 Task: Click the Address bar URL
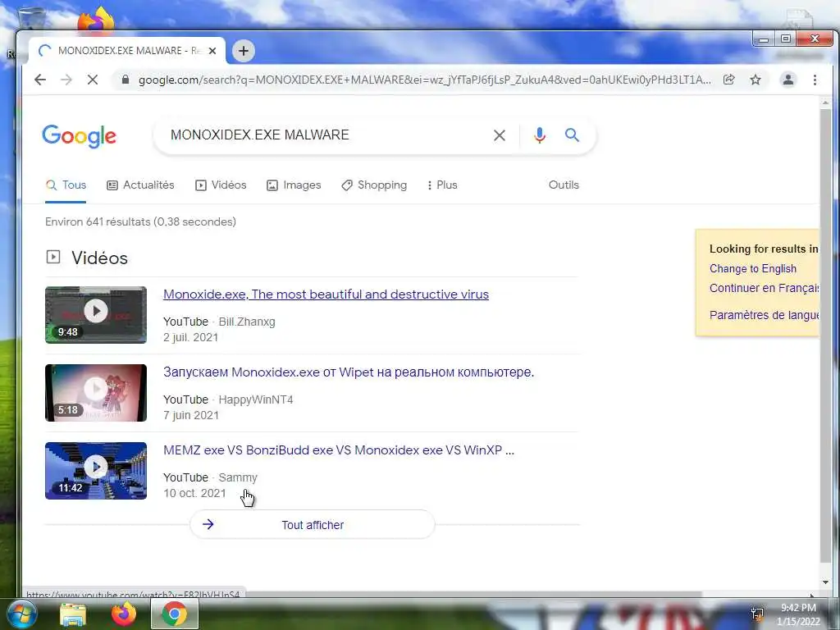(x=424, y=80)
